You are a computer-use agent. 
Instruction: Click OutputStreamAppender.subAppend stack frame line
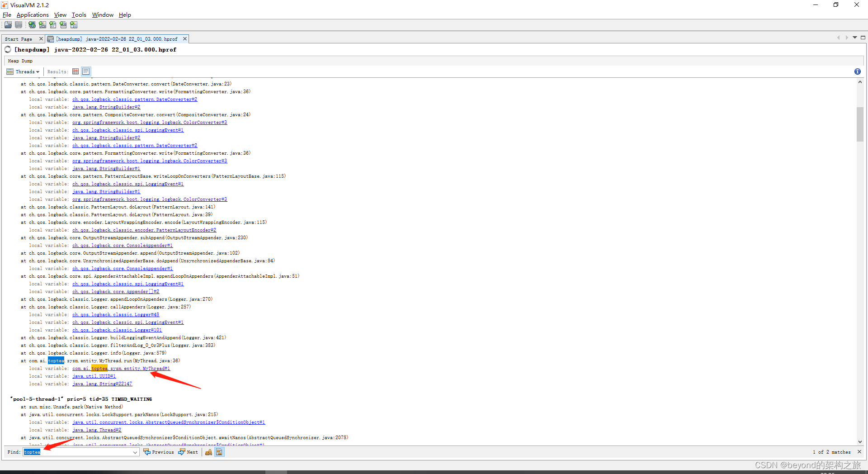(x=134, y=238)
